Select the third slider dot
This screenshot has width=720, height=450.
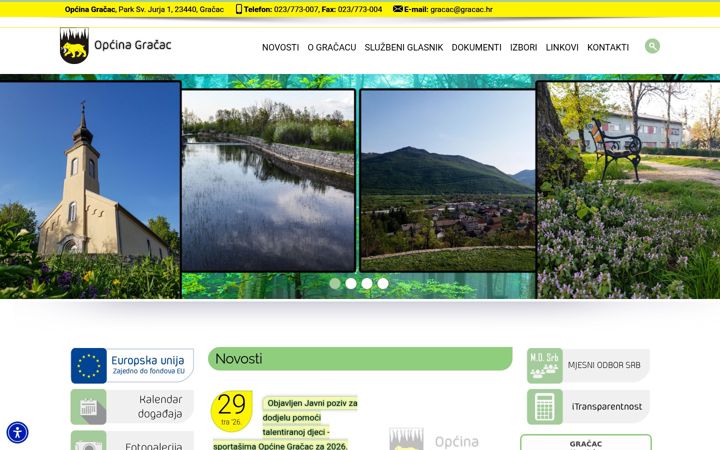pyautogui.click(x=367, y=284)
